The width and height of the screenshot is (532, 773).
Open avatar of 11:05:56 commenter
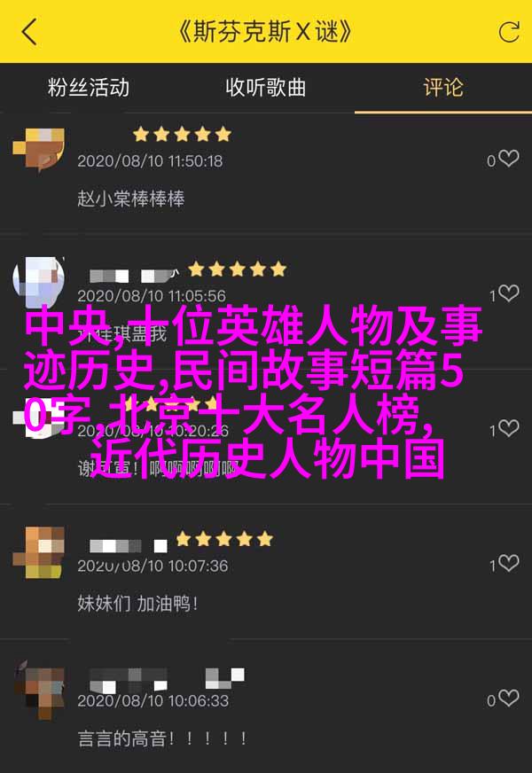[39, 282]
